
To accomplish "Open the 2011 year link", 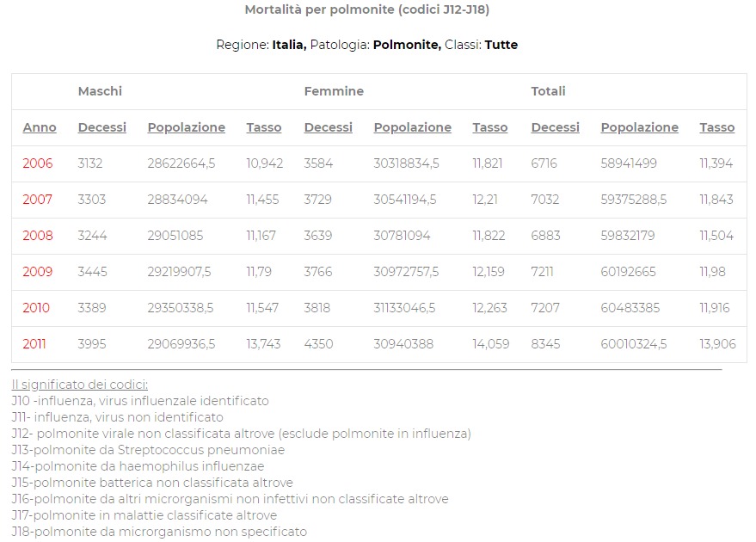I will 34,344.
